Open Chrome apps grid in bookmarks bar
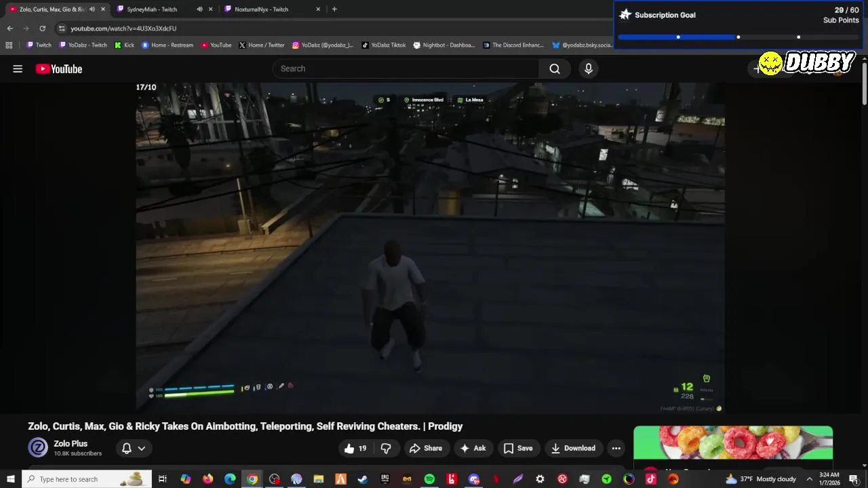The image size is (868, 488). [x=9, y=45]
